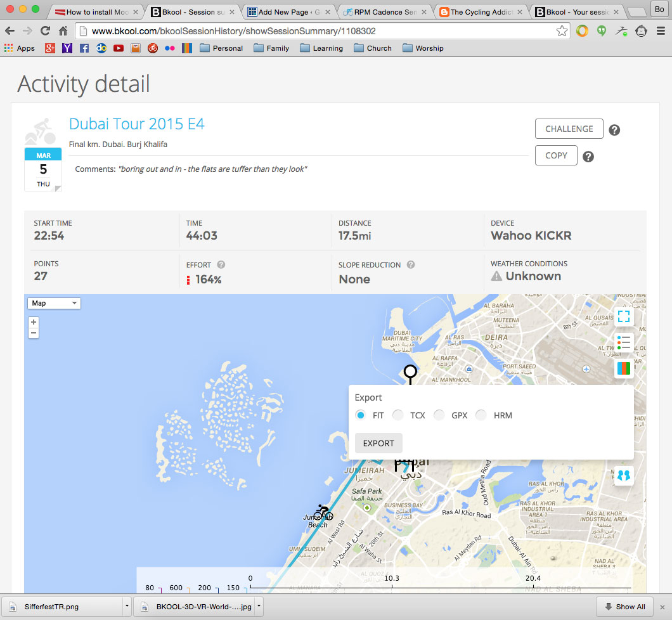Screen dimensions: 672x620
Task: Open BKOOL-3D-VR-World jpg download options arrow
Action: [259, 606]
